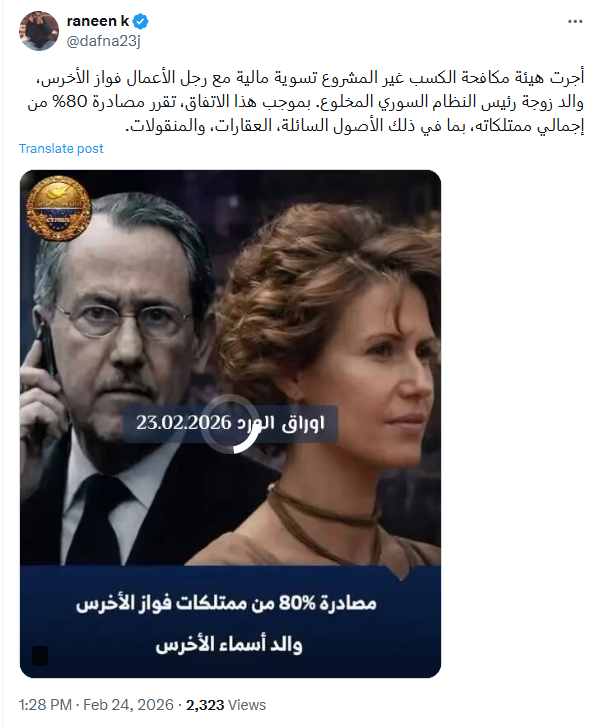Click the gold emblem logo on the video
600x728 pixels.
pyautogui.click(x=59, y=208)
